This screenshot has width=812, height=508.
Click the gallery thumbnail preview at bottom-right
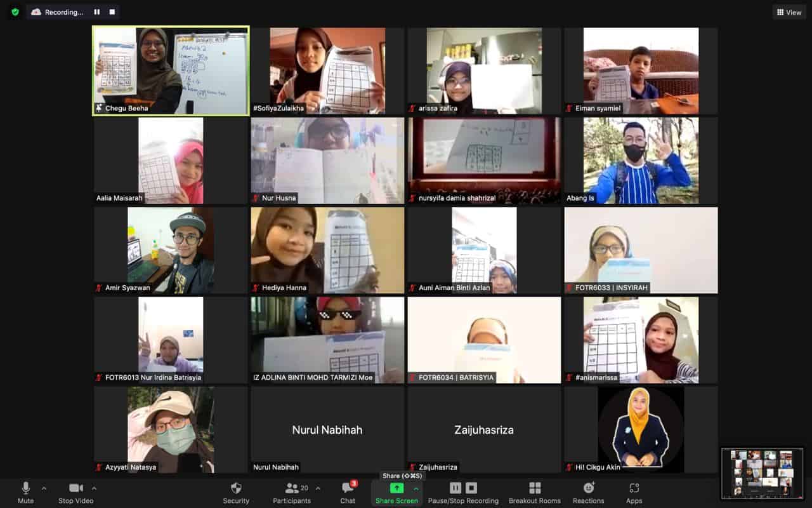coord(762,473)
